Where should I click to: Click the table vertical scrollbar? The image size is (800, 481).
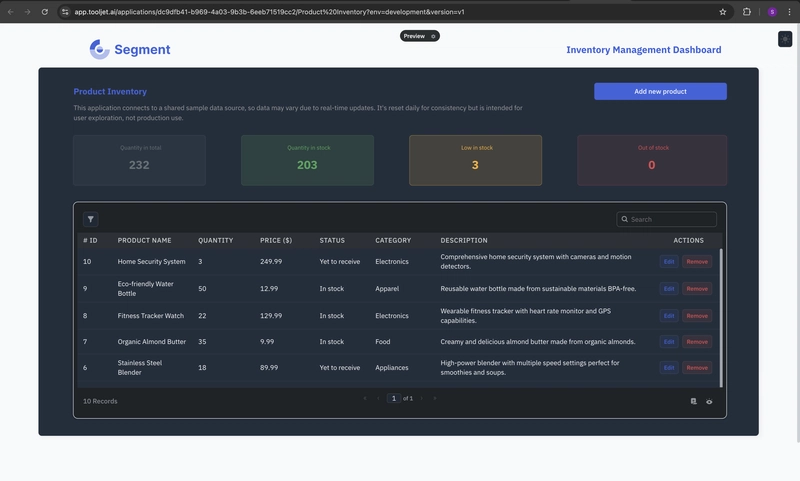pos(721,318)
